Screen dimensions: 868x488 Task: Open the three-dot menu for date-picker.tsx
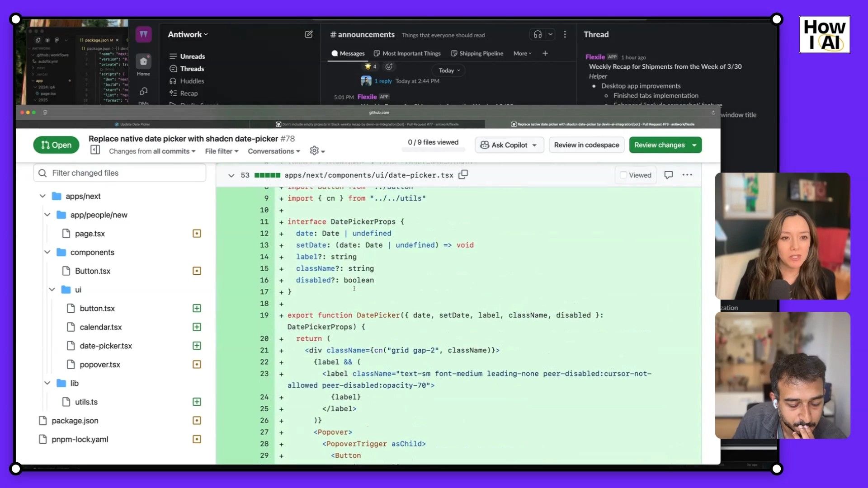687,175
